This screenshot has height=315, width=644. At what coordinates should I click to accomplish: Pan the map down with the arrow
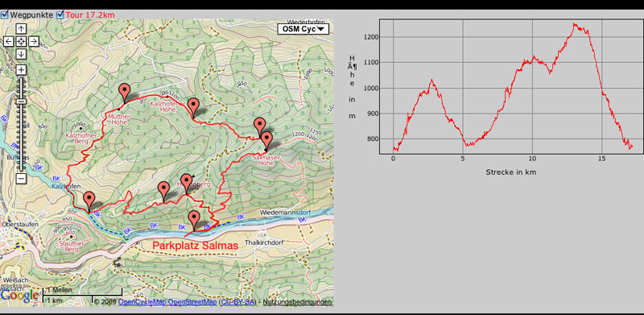point(22,54)
